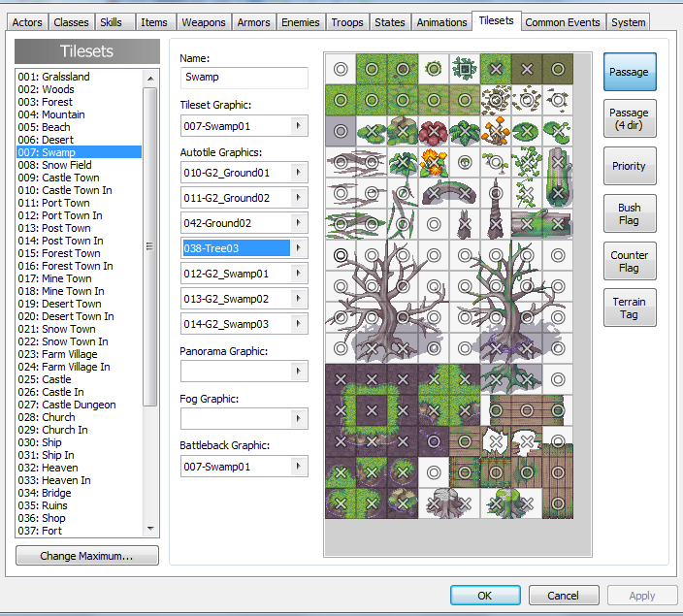Click the single large lily pad tile

(527, 131)
